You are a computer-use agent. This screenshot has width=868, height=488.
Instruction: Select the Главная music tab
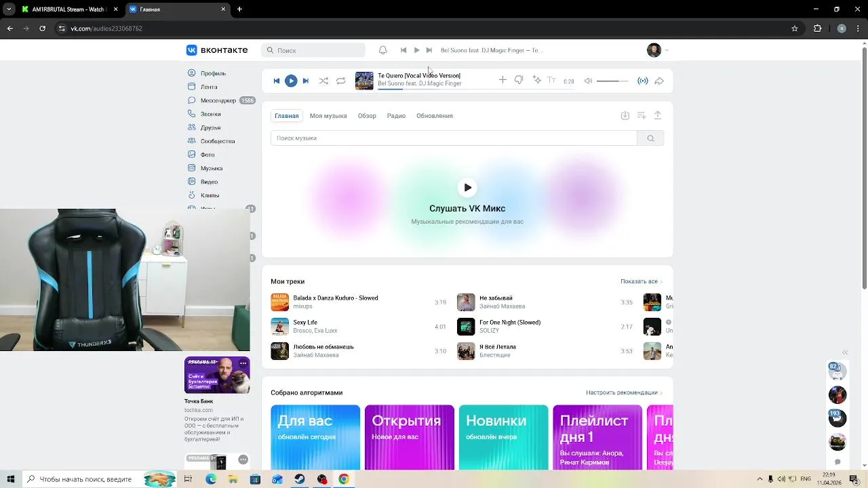click(286, 116)
